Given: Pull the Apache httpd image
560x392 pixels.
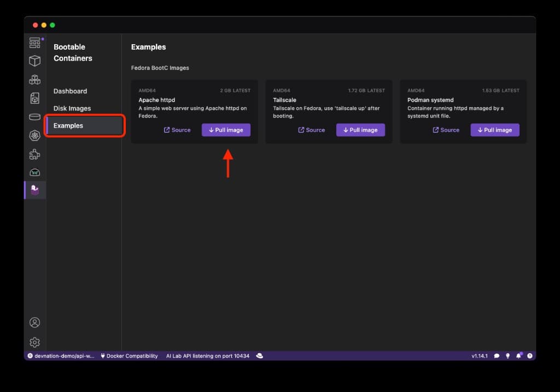Looking at the screenshot, I should (x=226, y=130).
